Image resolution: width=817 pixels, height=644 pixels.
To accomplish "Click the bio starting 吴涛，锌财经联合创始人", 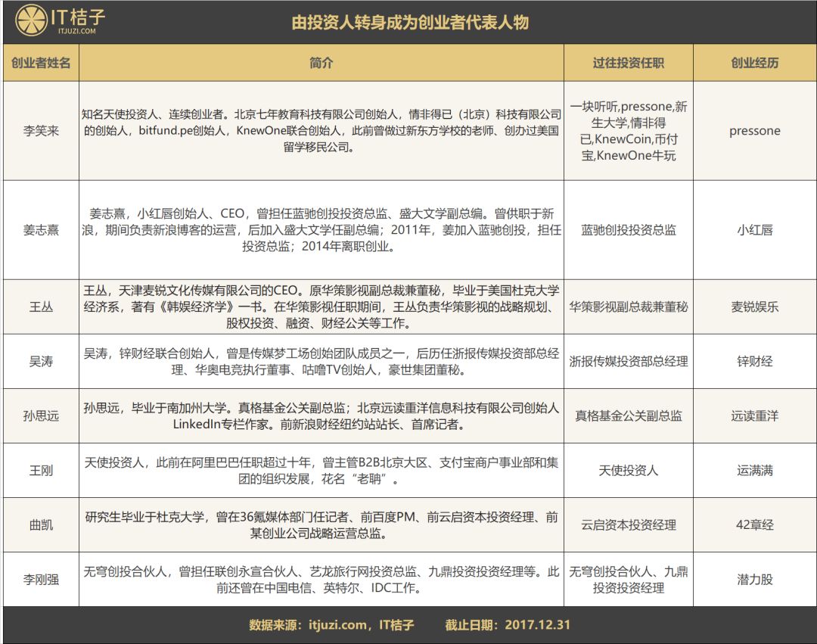I will [x=321, y=362].
